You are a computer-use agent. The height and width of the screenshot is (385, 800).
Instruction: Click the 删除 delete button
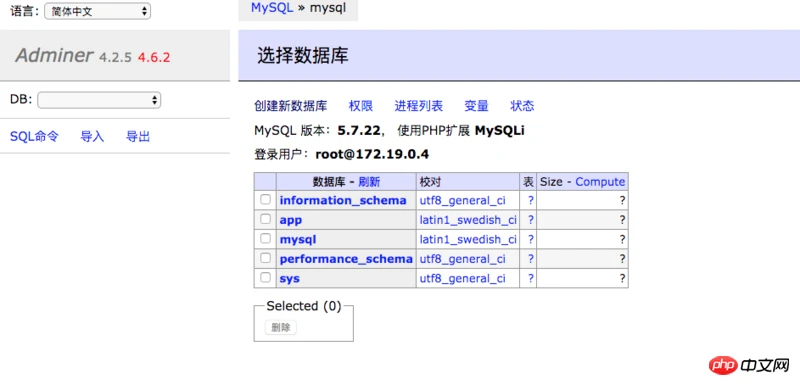click(281, 327)
